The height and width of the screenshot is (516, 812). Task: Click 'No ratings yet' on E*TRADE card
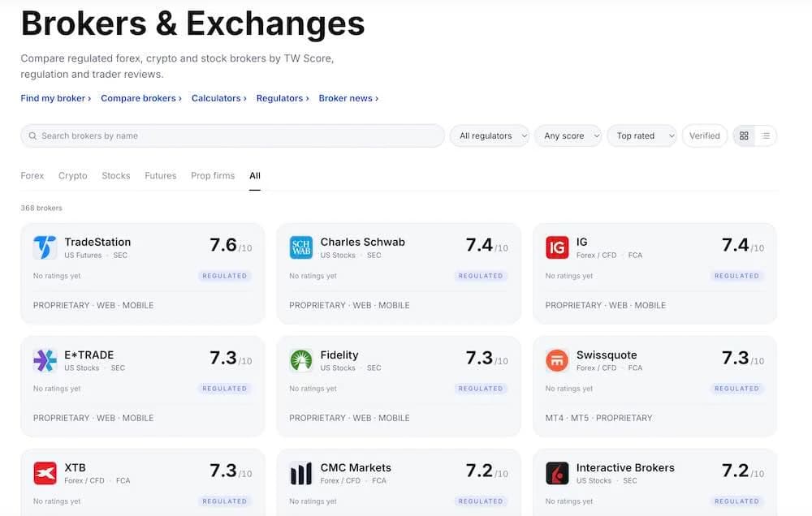point(57,389)
